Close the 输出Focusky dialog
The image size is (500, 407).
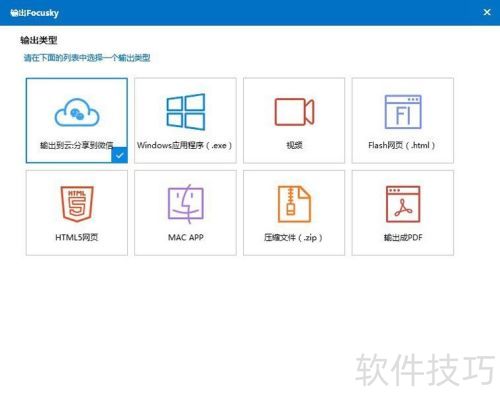[x=487, y=12]
